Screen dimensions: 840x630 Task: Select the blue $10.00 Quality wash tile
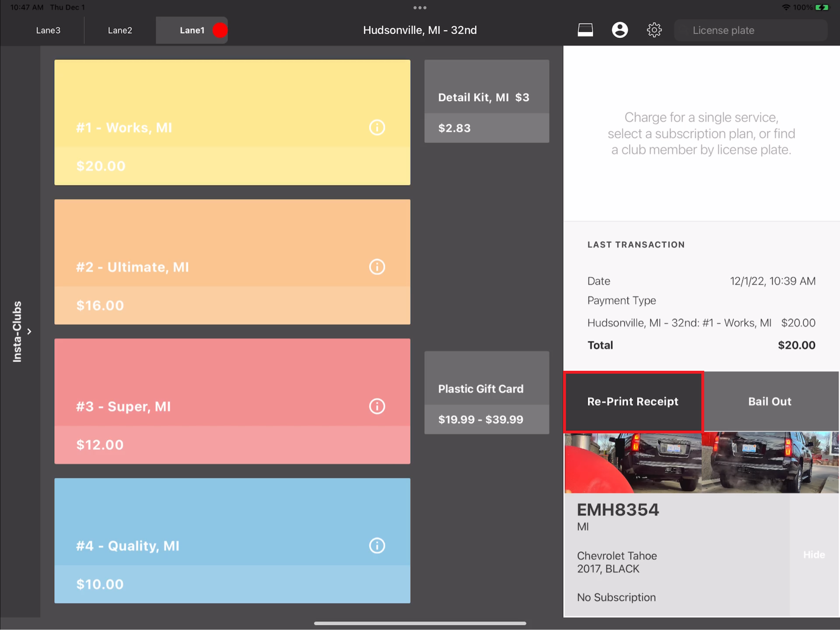232,540
